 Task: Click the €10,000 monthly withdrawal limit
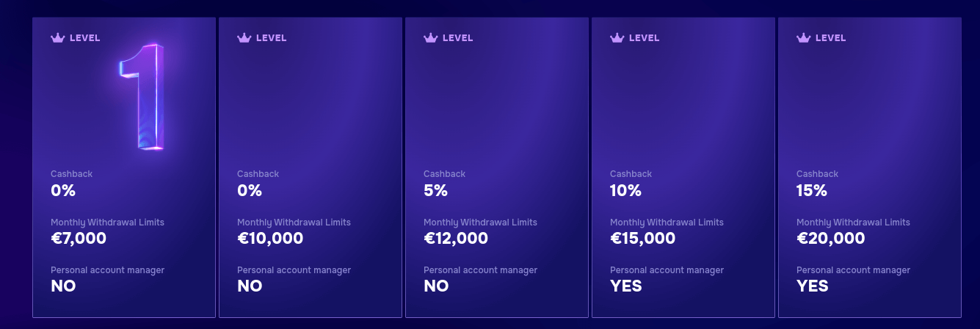270,238
